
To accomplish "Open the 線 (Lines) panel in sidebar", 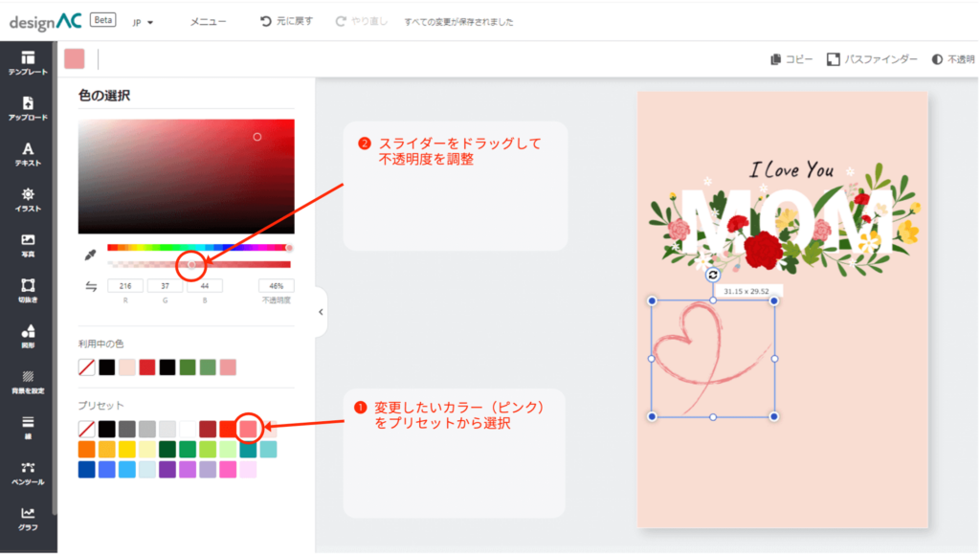I will tap(28, 428).
